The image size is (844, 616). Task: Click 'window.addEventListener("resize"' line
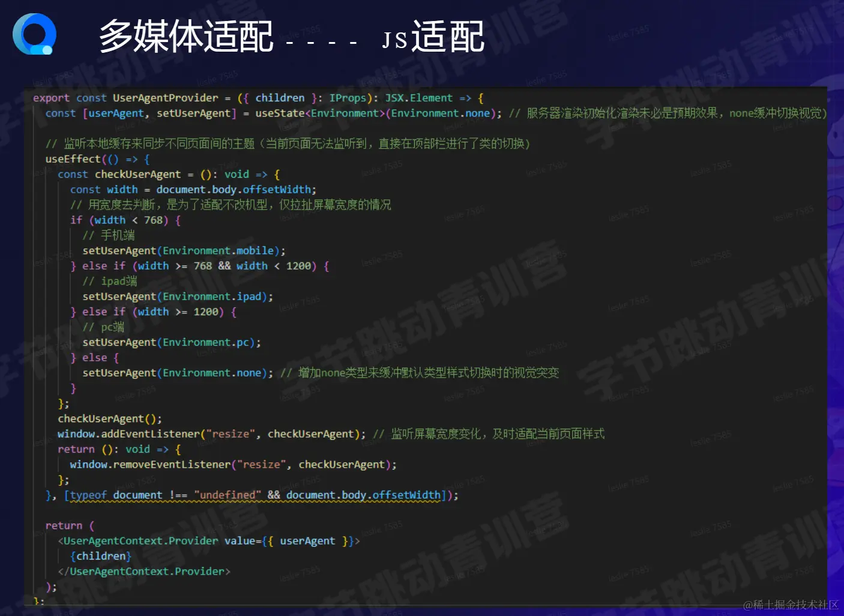(x=211, y=434)
